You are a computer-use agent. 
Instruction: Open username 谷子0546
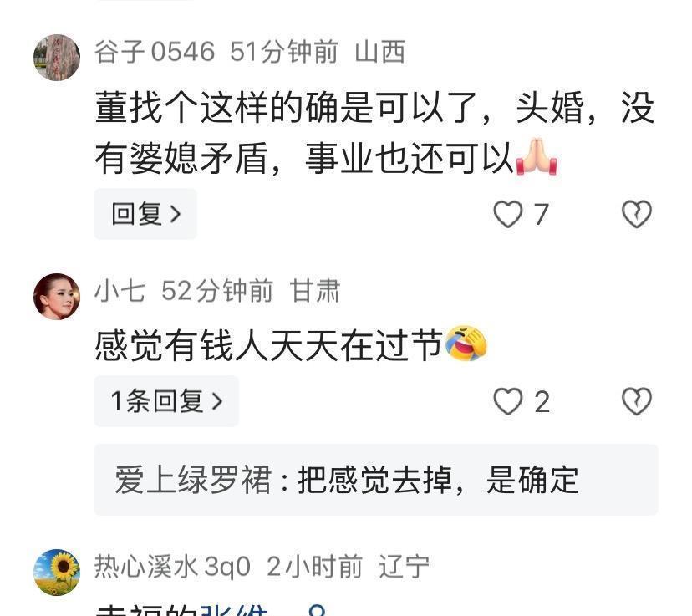[x=155, y=52]
